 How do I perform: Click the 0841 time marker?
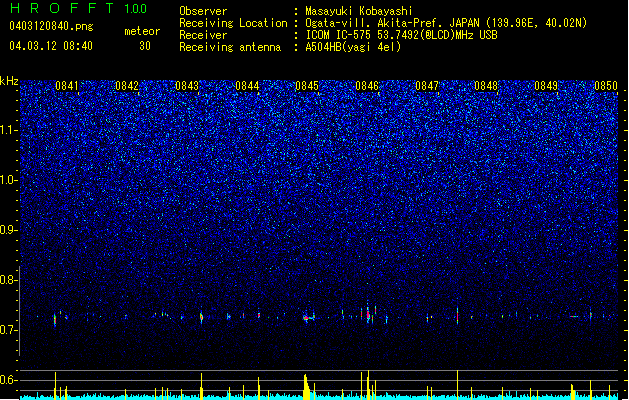tap(67, 86)
